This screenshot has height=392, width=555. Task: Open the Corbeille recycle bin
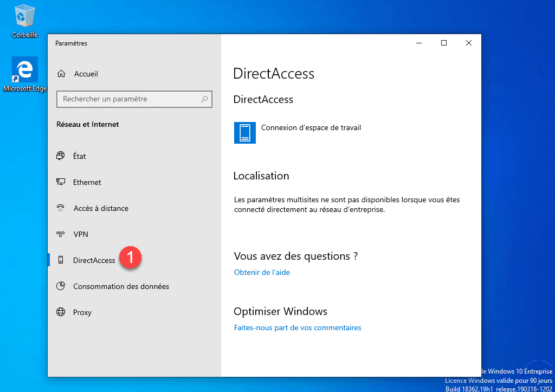24,15
